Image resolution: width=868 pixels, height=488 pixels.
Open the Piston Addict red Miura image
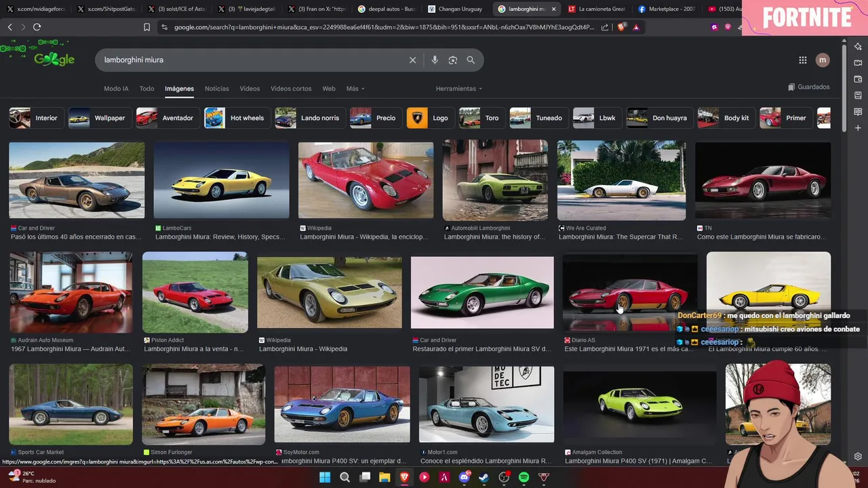click(195, 292)
